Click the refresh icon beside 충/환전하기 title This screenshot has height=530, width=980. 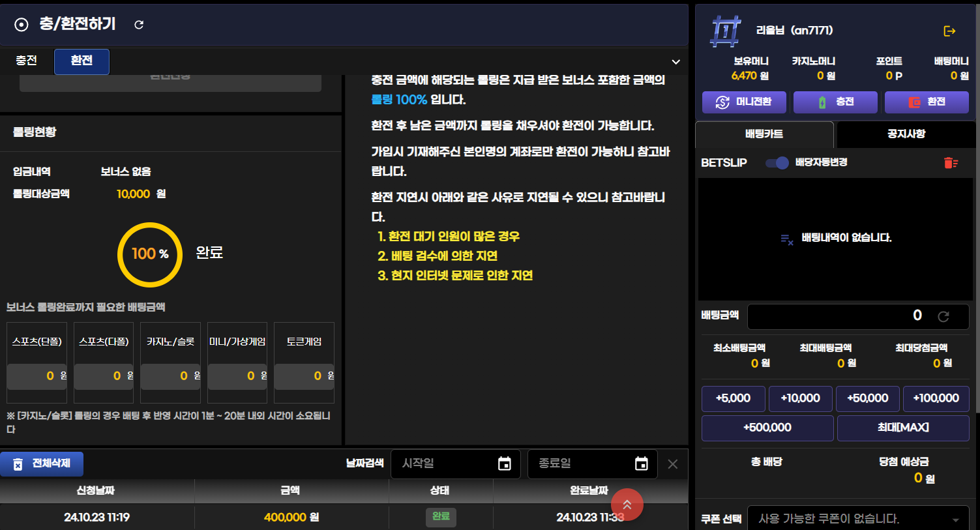(139, 25)
